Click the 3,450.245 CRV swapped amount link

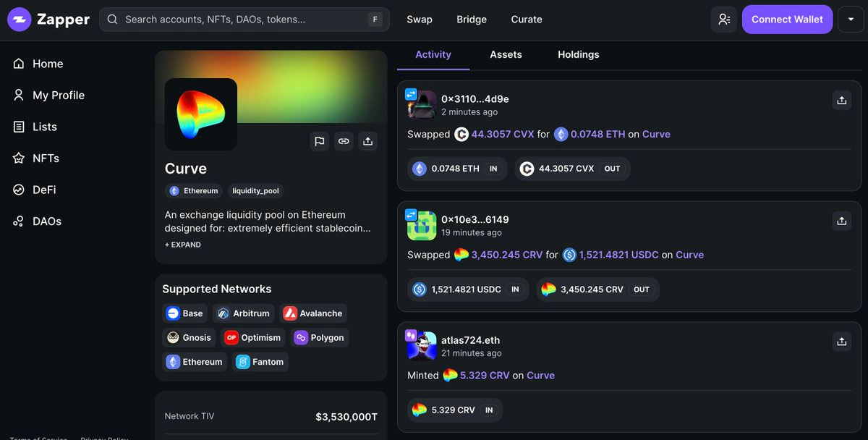498,255
